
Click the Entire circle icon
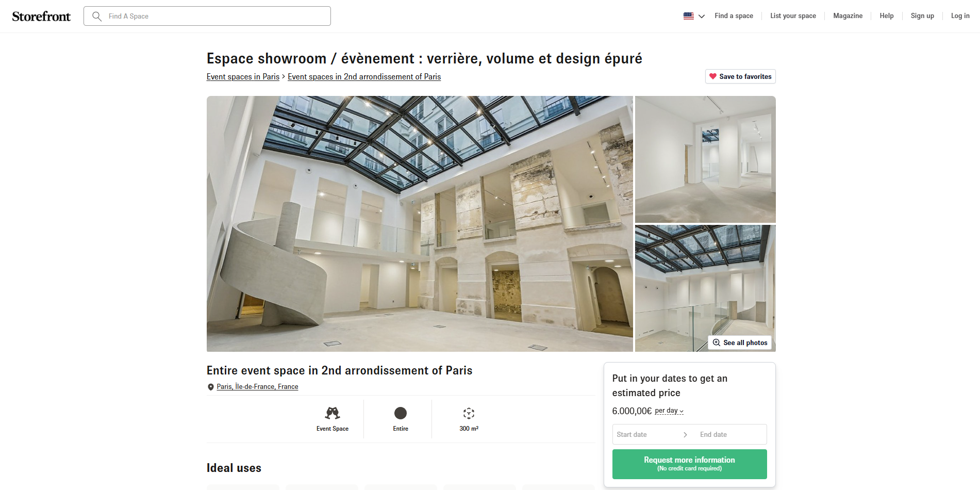pos(401,413)
